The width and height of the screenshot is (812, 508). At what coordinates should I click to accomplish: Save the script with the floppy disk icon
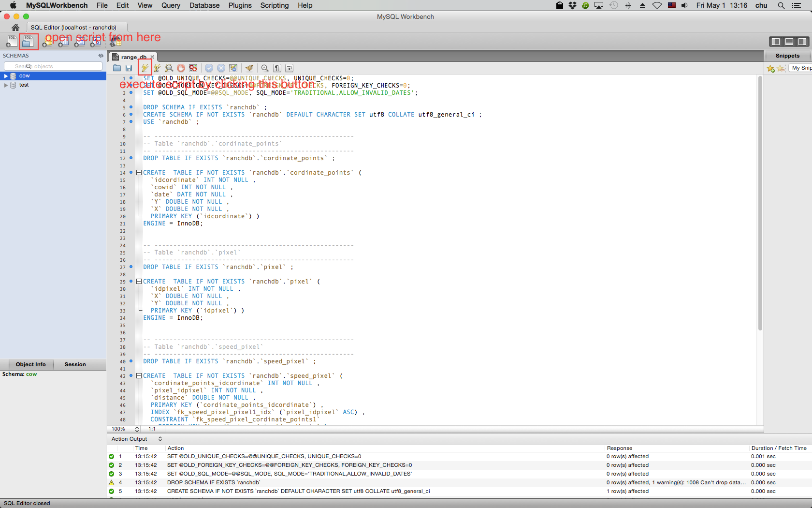[129, 68]
